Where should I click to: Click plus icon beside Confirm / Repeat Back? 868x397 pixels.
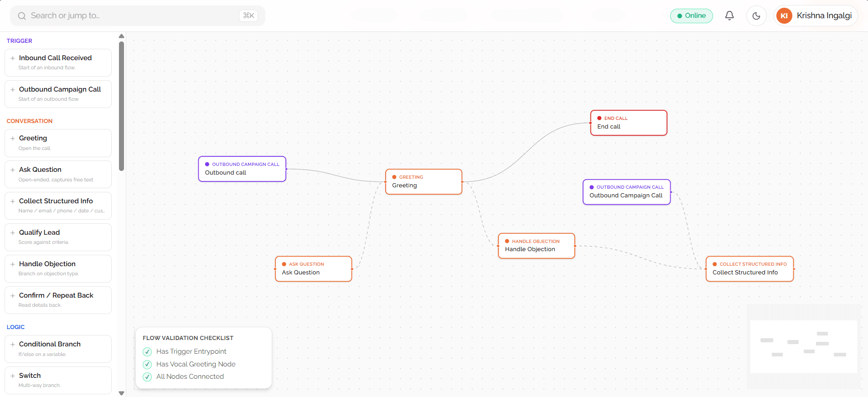pyautogui.click(x=13, y=296)
